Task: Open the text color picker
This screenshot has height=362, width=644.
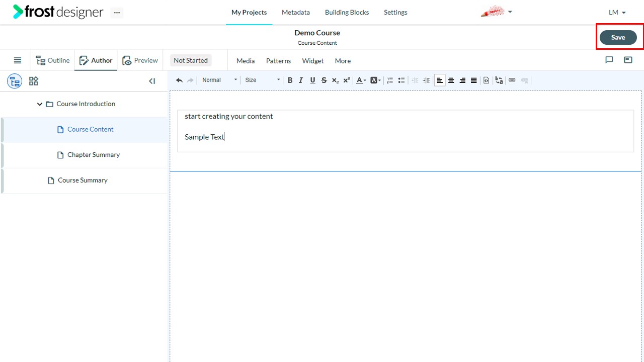Action: point(361,80)
